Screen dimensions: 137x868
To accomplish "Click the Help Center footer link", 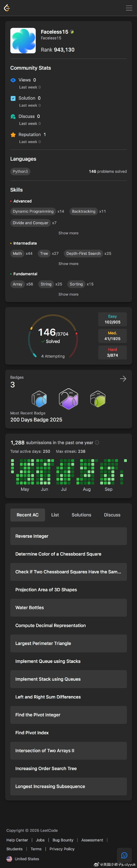I will 17,840.
